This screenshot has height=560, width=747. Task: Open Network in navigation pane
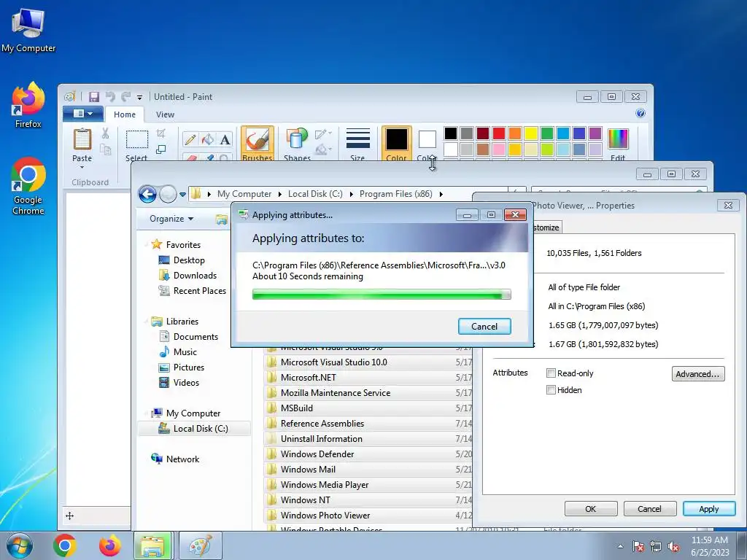pyautogui.click(x=182, y=459)
